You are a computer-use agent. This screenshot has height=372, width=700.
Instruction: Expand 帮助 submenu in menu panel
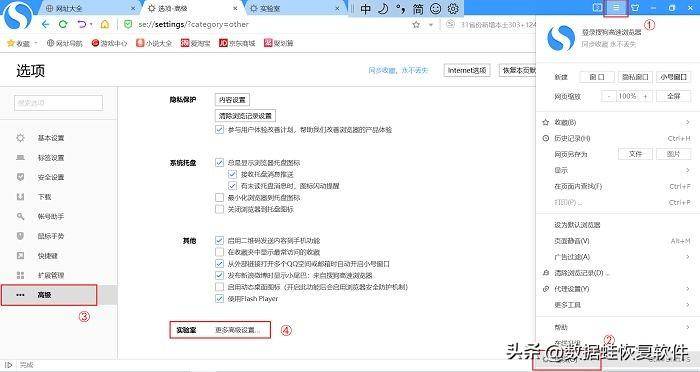pyautogui.click(x=688, y=327)
